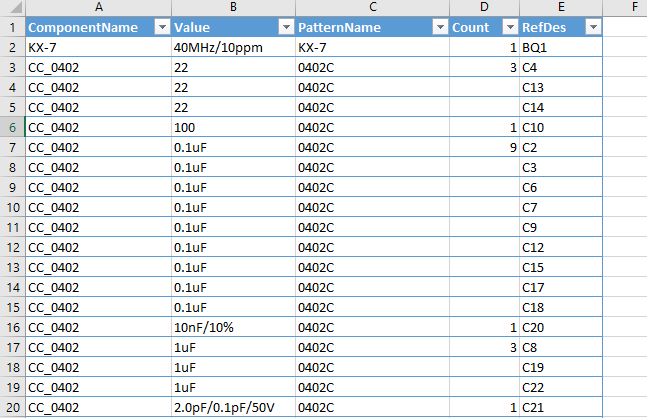
Task: Select the C3 RefDes cell
Action: click(561, 168)
